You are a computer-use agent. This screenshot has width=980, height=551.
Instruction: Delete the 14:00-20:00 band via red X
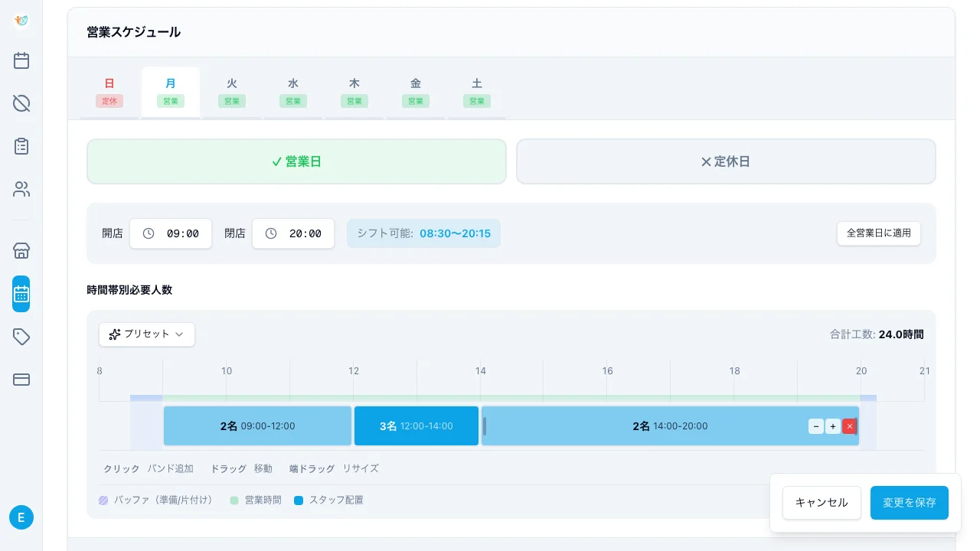pos(850,426)
